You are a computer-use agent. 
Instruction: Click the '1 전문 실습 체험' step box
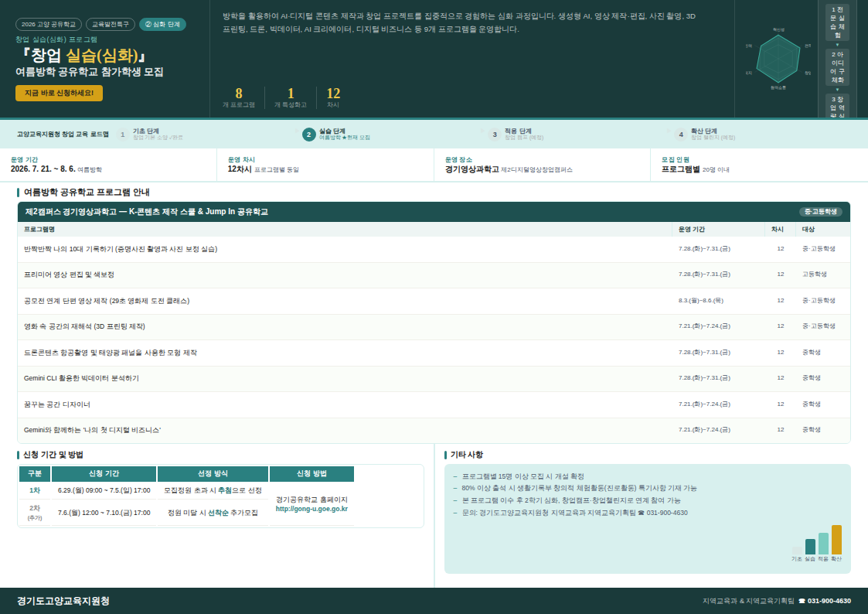[837, 22]
